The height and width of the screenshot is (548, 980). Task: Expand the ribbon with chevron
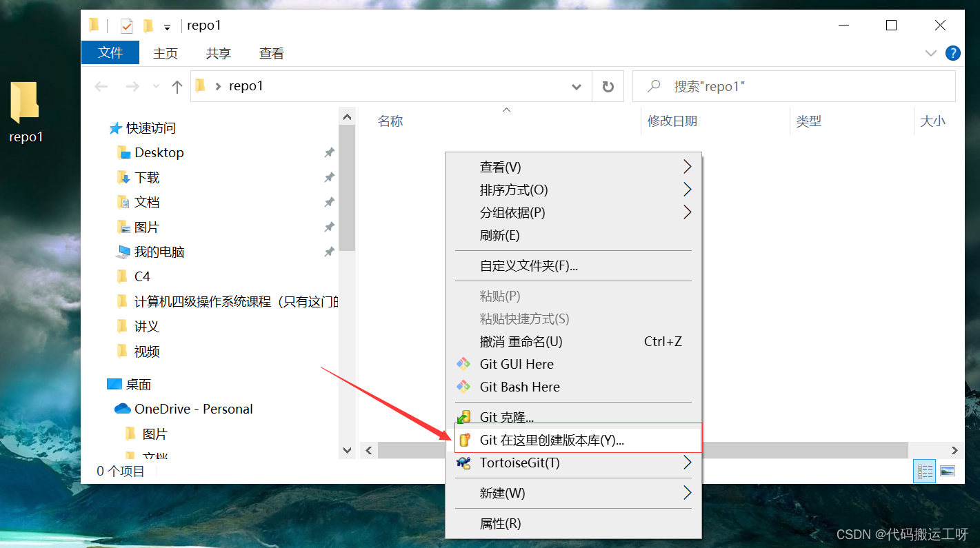click(x=930, y=53)
